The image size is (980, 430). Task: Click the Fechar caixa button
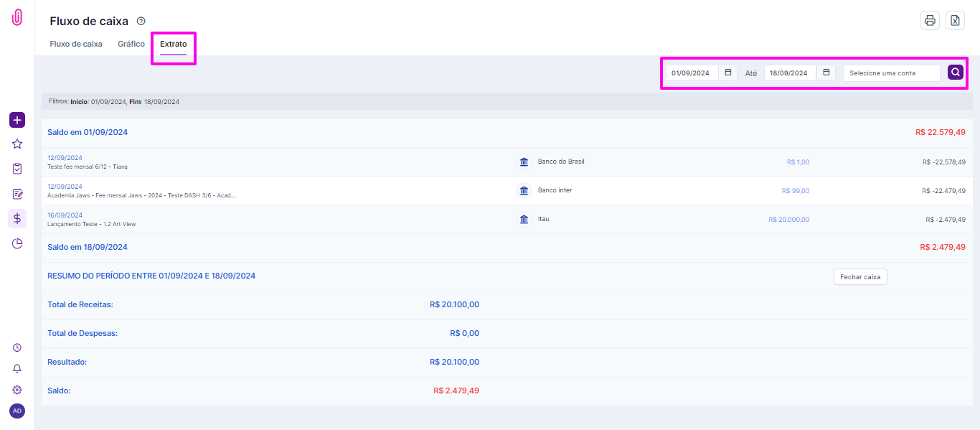coord(860,277)
